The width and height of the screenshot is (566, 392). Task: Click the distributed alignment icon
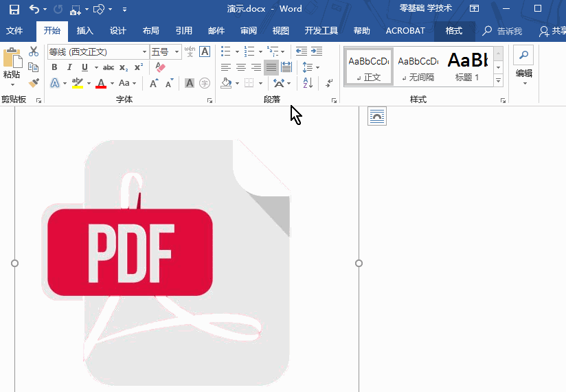pyautogui.click(x=286, y=67)
